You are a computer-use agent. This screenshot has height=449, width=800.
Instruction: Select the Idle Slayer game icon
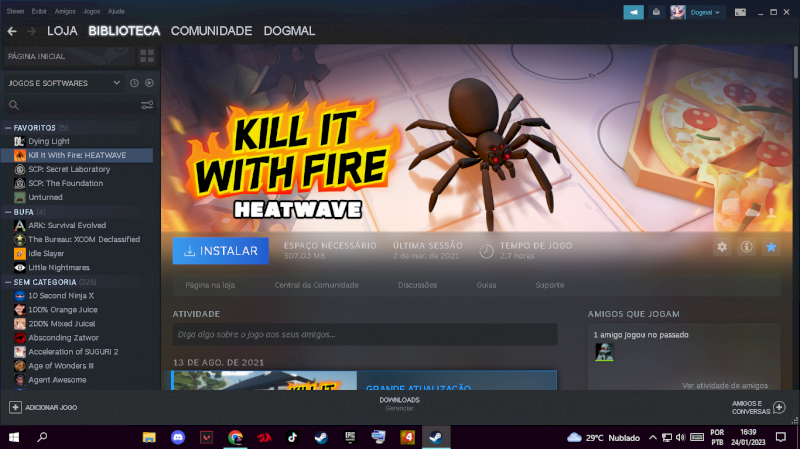coord(19,254)
